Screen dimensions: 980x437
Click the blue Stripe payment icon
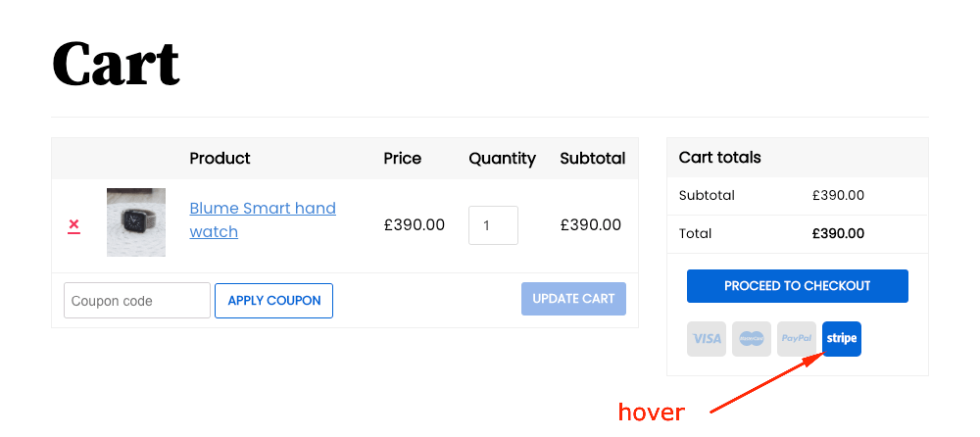point(842,339)
